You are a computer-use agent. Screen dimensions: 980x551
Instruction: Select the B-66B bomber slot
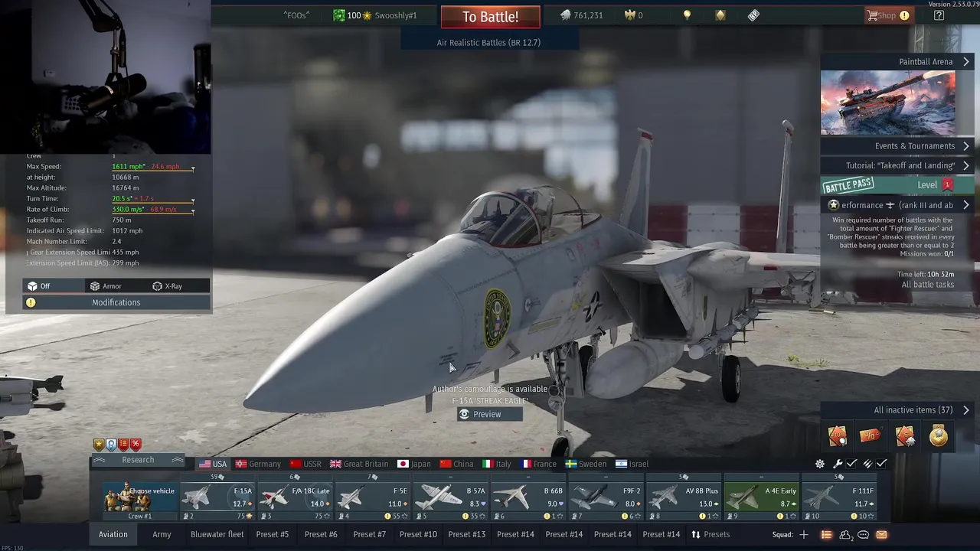(x=528, y=497)
